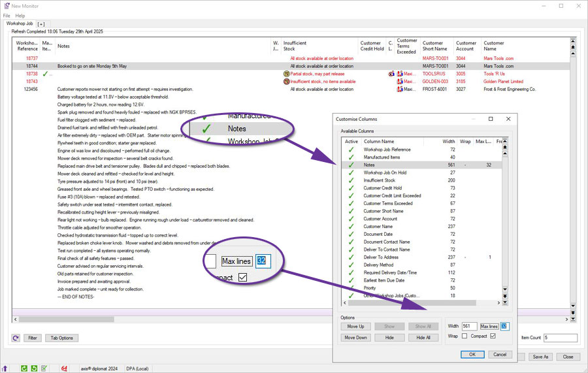The height and width of the screenshot is (373, 588).
Task: Toggle active tick for Delivery Method column
Action: click(351, 265)
